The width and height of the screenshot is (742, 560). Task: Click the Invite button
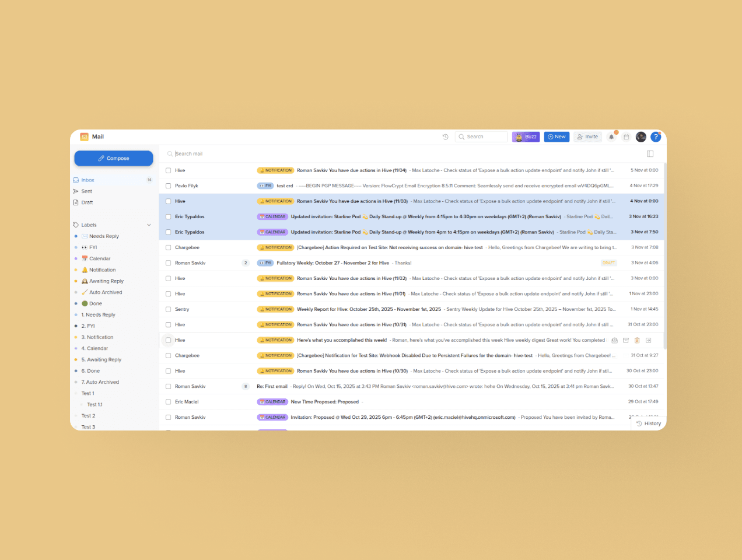tap(587, 136)
